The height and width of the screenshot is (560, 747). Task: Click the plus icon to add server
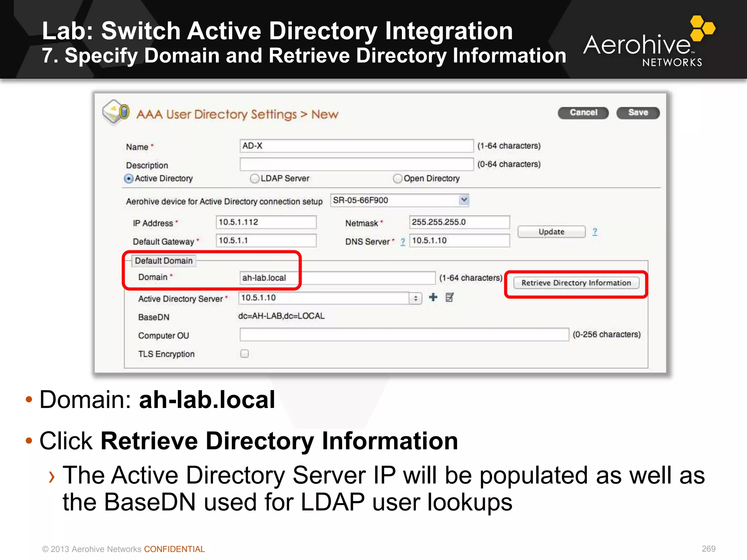(433, 297)
